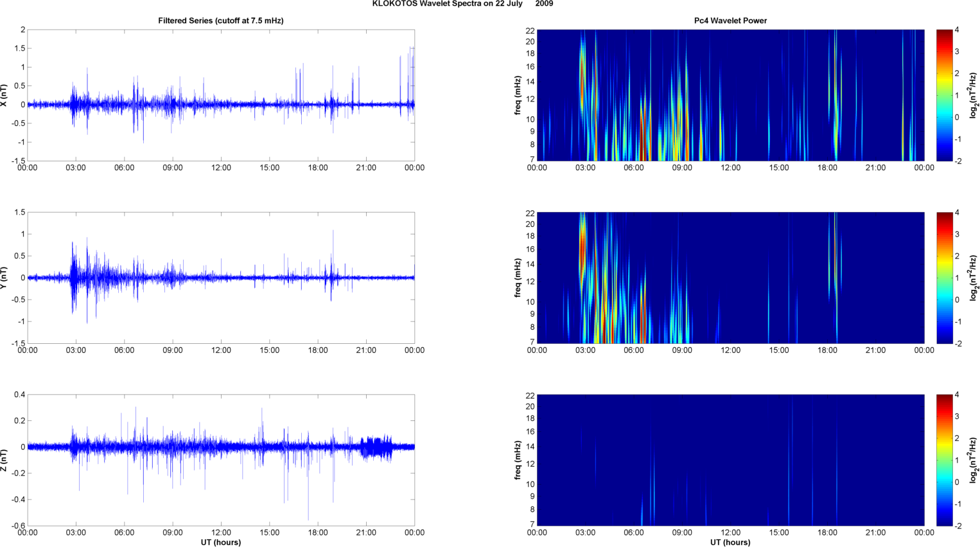
Task: Click inside the Y component filtered time series plot
Action: tap(221, 278)
